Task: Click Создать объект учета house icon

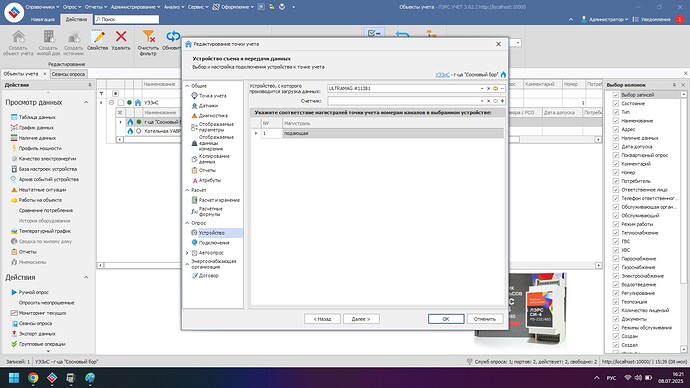Action: pyautogui.click(x=18, y=37)
